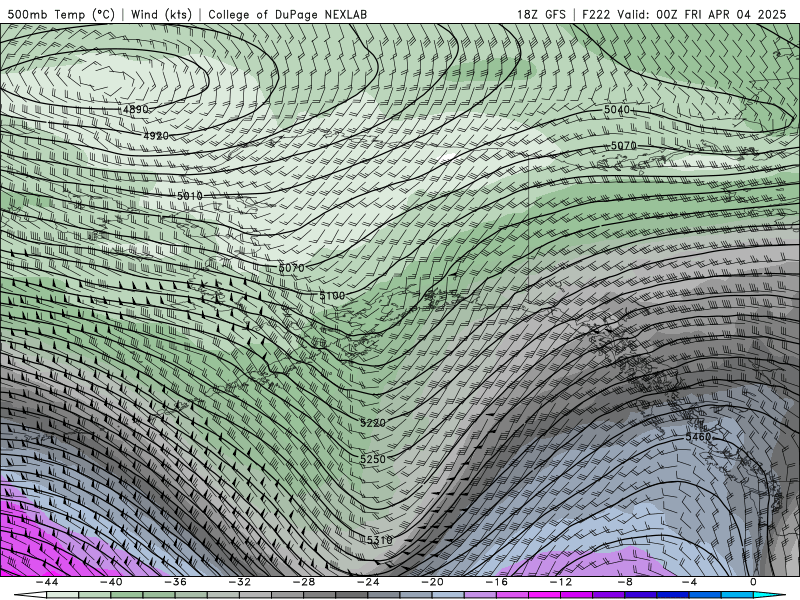The height and width of the screenshot is (600, 800).
Task: Click the 'F222 Valid: 00Z FRI APR 04 2025' text
Action: pos(684,14)
